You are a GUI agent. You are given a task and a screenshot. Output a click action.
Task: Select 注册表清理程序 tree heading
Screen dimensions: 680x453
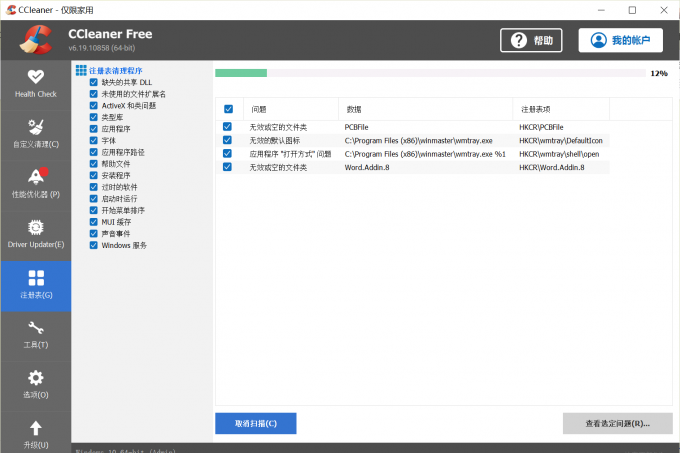[x=116, y=71]
